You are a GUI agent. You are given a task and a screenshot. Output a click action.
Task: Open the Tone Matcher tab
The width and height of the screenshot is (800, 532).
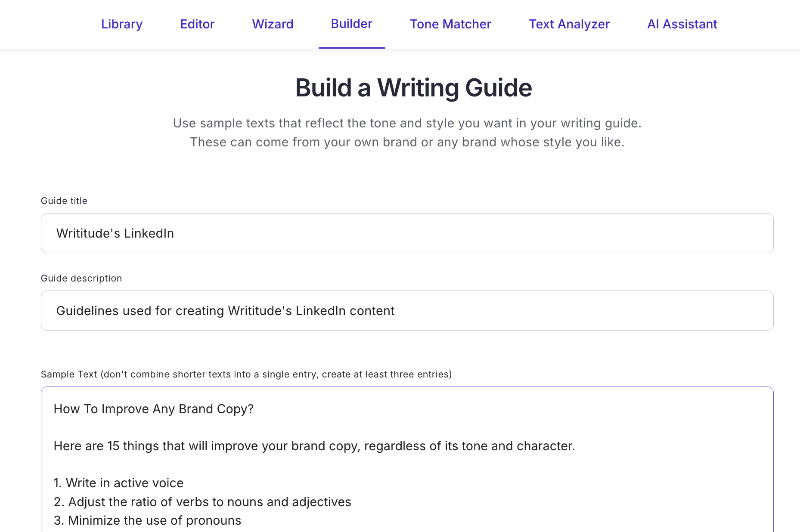tap(450, 24)
